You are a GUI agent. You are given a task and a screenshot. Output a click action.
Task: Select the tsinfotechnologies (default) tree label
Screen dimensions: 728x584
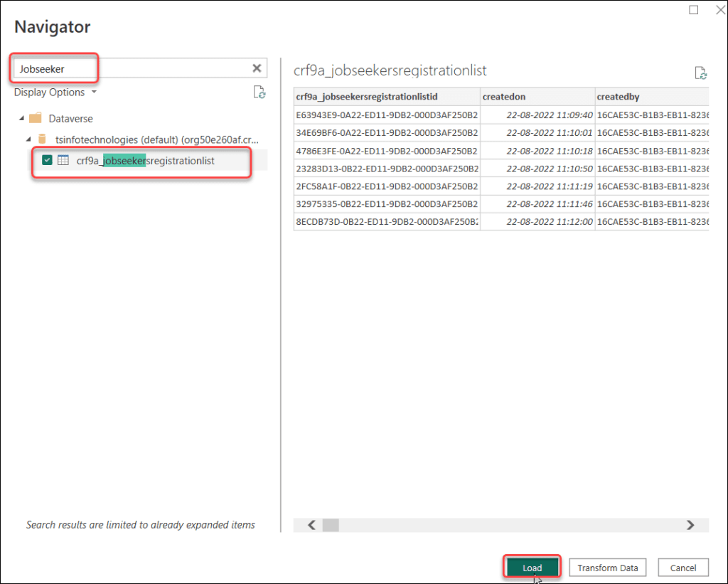click(x=157, y=139)
